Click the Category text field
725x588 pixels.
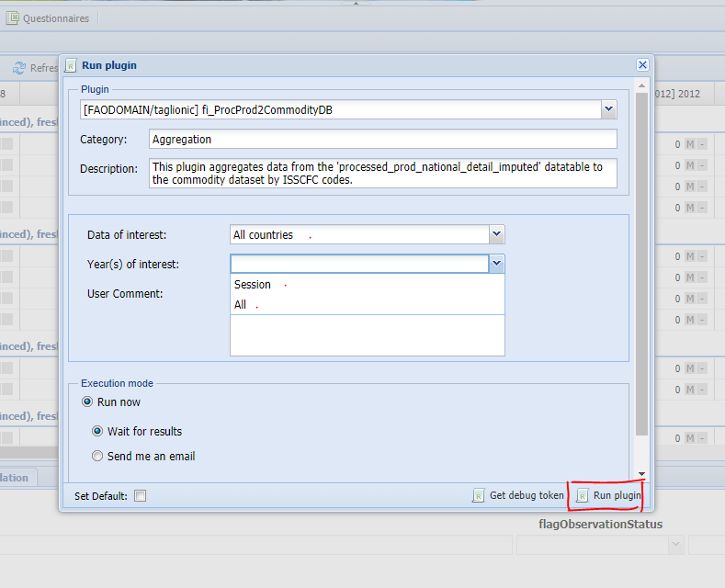click(x=383, y=139)
